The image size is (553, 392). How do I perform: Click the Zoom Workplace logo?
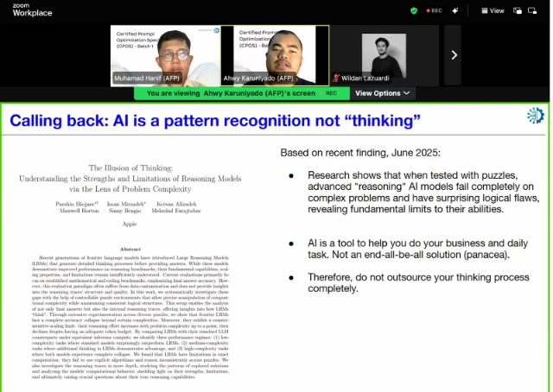click(x=32, y=10)
